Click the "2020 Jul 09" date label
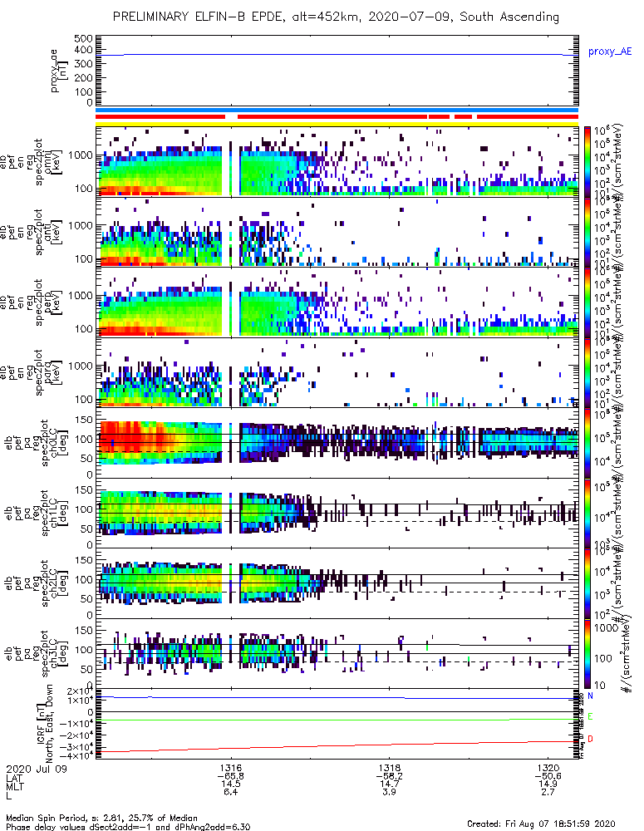Viewport: 644px width, 831px height. pos(37,769)
